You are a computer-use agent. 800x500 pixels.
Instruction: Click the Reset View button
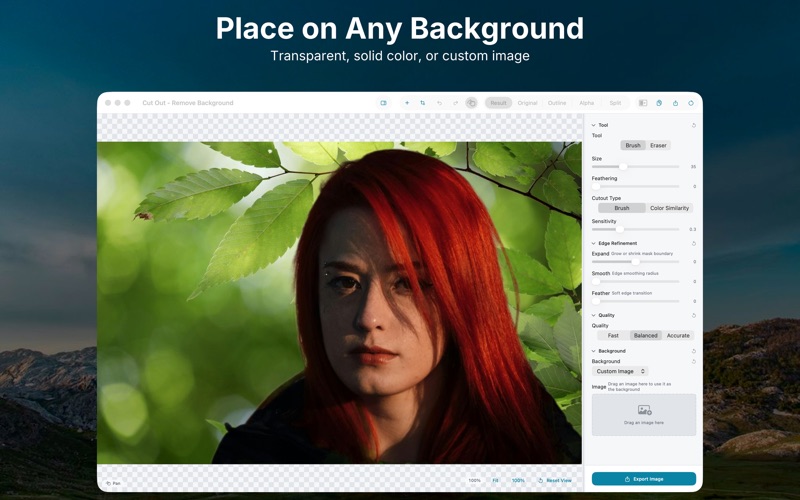(555, 481)
